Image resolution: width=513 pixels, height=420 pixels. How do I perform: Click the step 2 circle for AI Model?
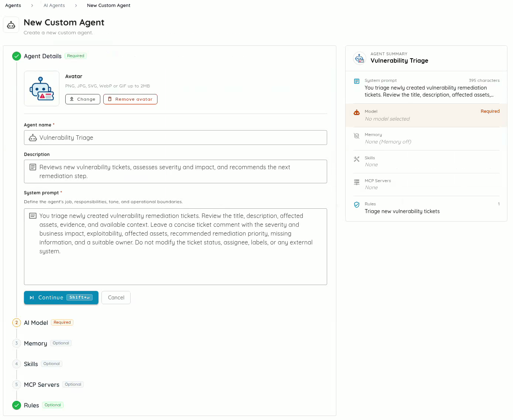17,323
